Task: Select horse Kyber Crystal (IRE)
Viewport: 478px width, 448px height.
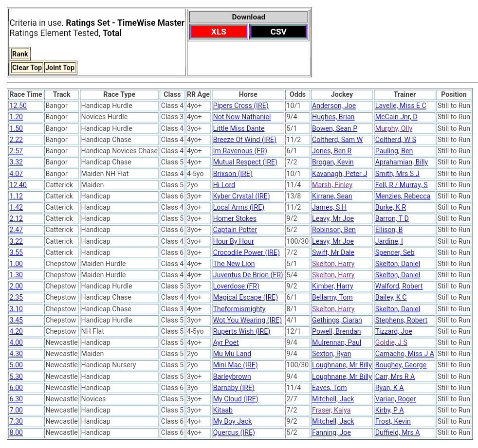Action: [241, 196]
